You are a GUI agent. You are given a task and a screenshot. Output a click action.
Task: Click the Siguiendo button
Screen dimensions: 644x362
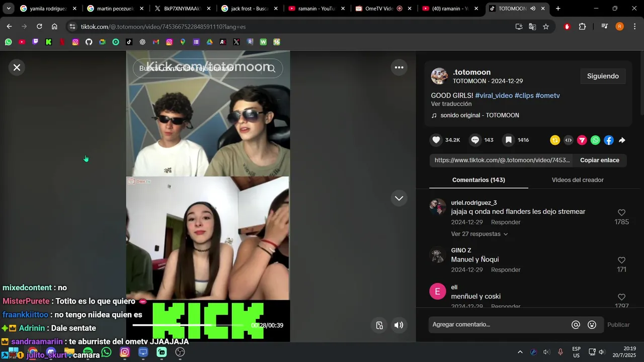pyautogui.click(x=603, y=76)
